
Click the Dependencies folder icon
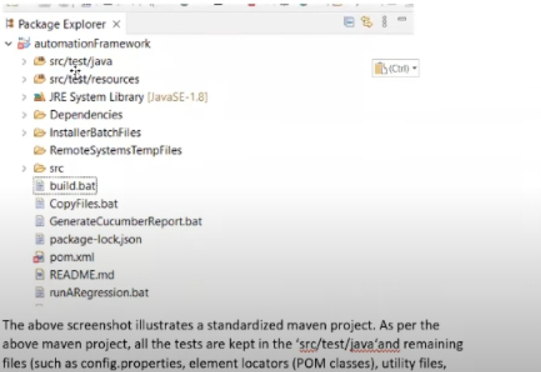pos(39,115)
